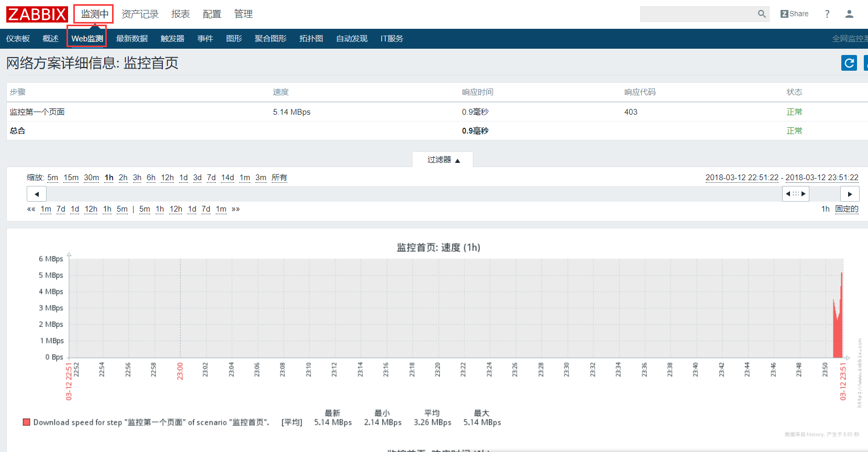Select the Web监测 submenu
868x452 pixels.
tap(87, 39)
